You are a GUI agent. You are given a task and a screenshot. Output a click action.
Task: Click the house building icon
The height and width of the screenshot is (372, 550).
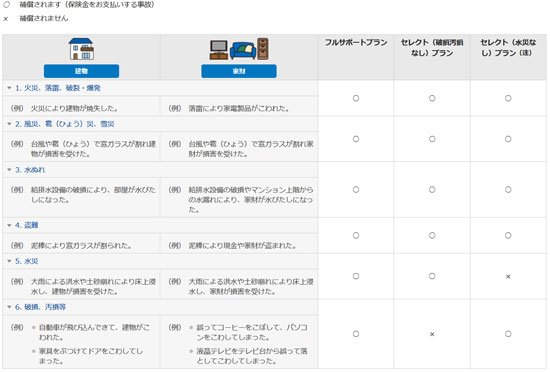81,49
